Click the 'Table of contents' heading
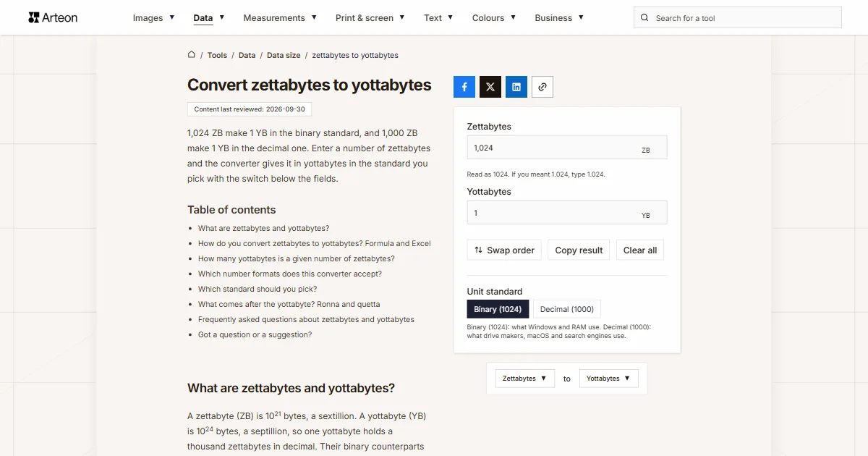868x456 pixels. [231, 210]
